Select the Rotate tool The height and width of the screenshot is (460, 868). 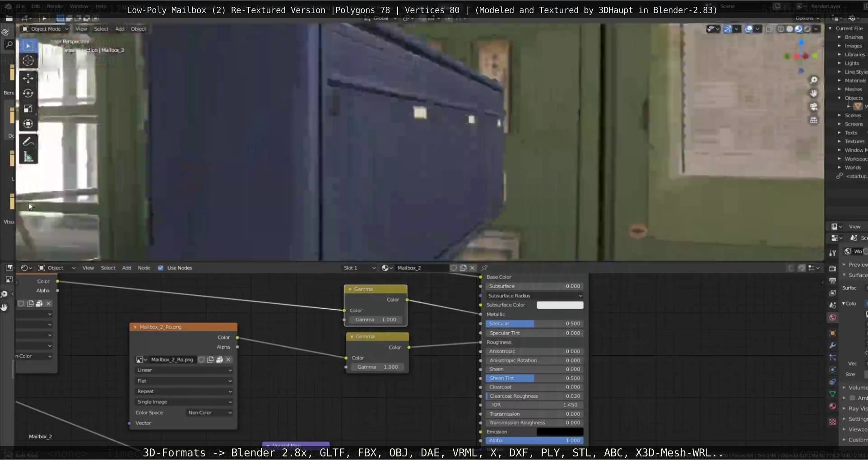[28, 93]
